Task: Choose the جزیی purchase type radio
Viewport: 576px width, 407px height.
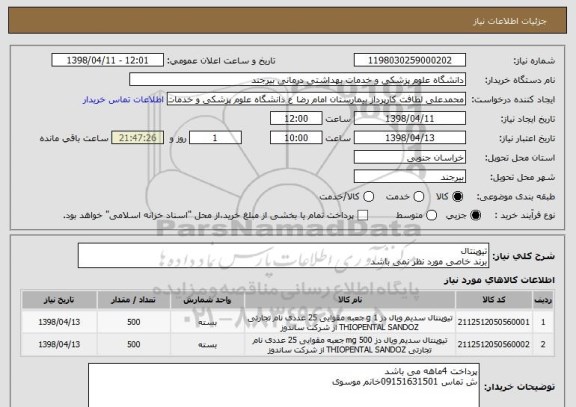Action: [x=475, y=215]
